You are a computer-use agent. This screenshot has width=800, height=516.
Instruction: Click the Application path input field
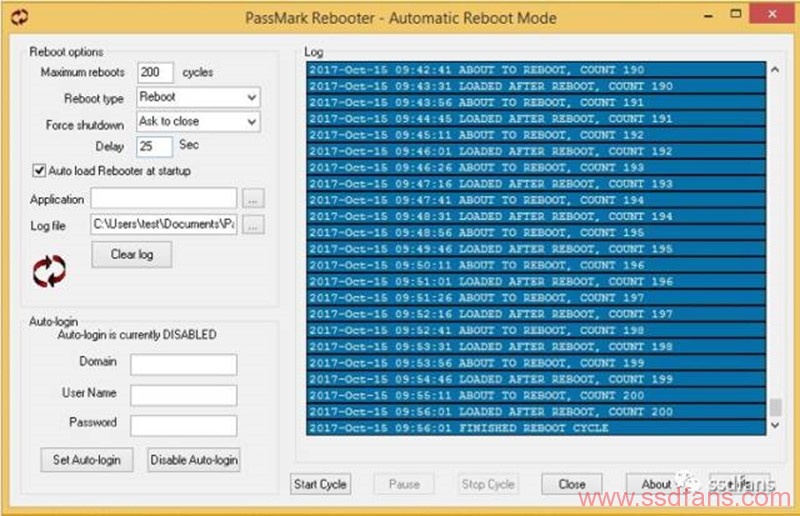coord(164,199)
